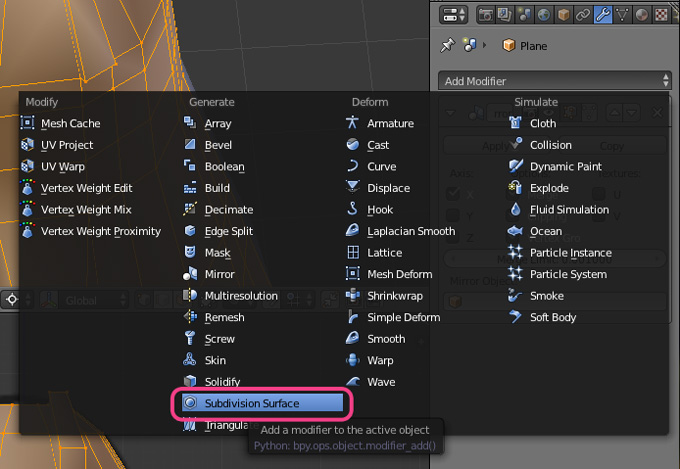
Task: Click the Plane object breadcrumb
Action: click(525, 46)
